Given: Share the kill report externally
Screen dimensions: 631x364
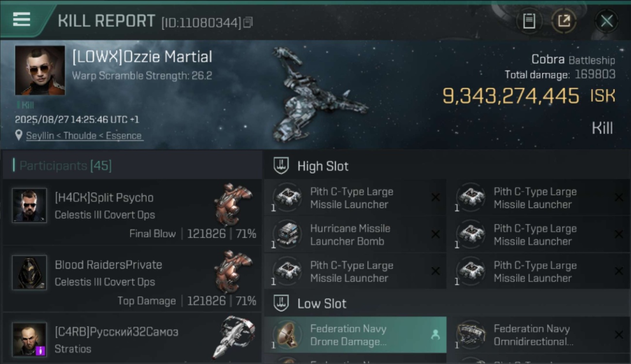Looking at the screenshot, I should (564, 21).
